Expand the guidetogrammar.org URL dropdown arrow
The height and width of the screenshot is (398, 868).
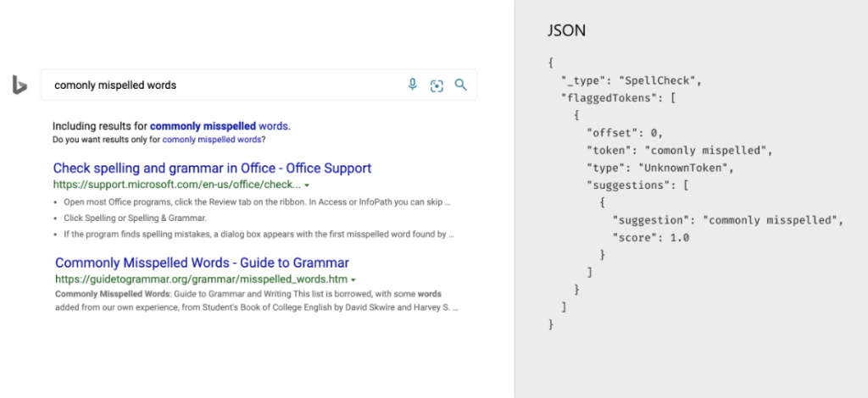coord(353,279)
